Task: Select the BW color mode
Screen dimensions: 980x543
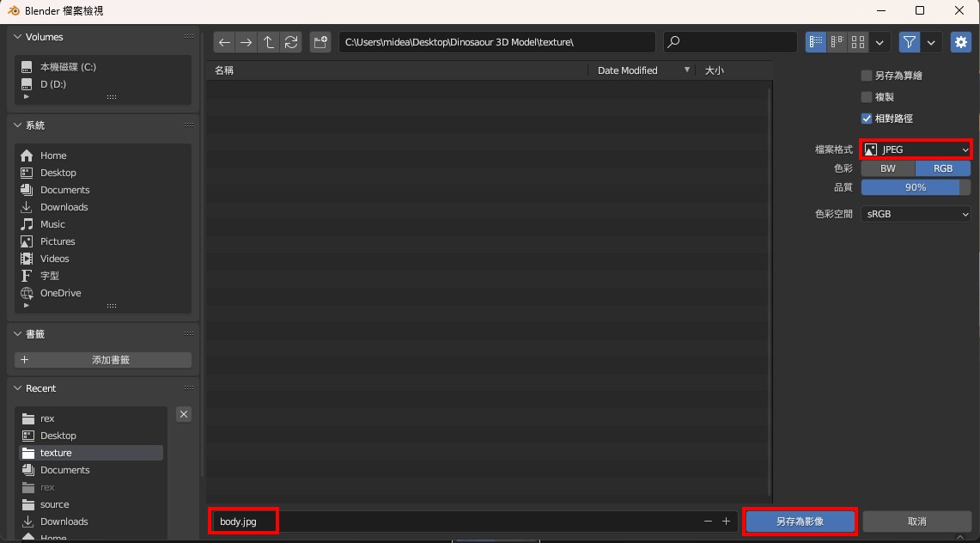Action: tap(888, 168)
